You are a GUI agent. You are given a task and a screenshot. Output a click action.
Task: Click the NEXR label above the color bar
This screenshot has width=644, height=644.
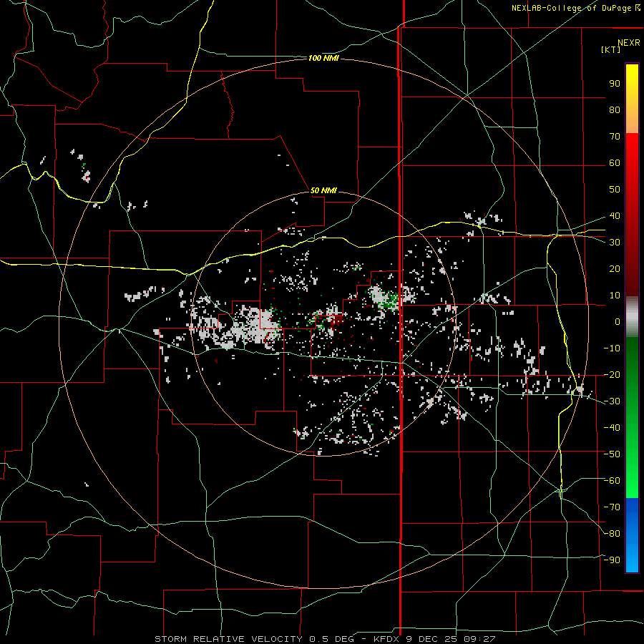(x=628, y=43)
